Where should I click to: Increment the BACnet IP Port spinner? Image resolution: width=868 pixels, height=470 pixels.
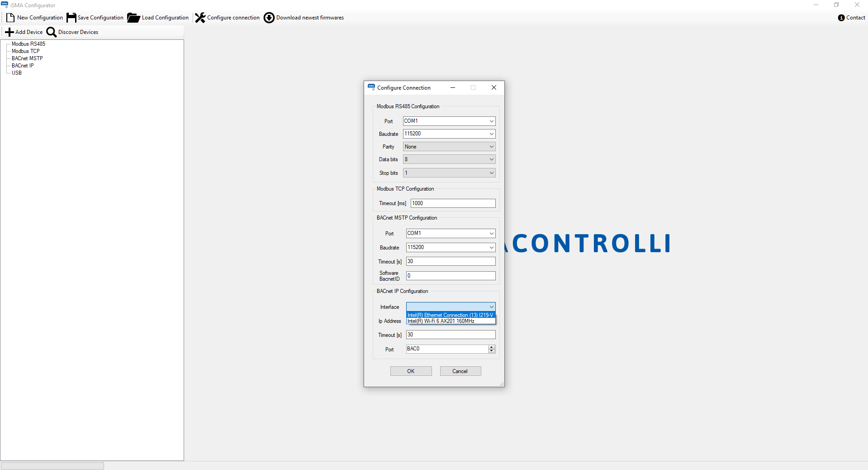click(492, 347)
